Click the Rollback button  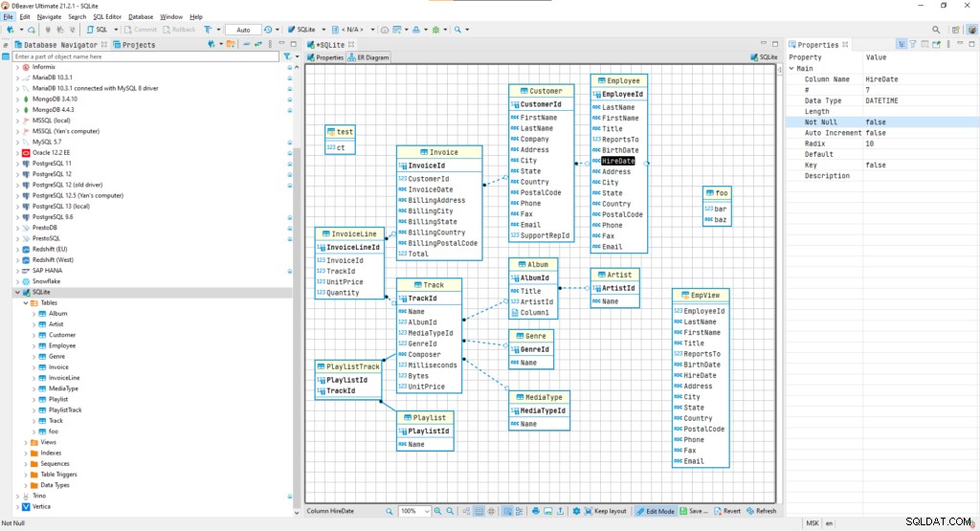[x=179, y=30]
